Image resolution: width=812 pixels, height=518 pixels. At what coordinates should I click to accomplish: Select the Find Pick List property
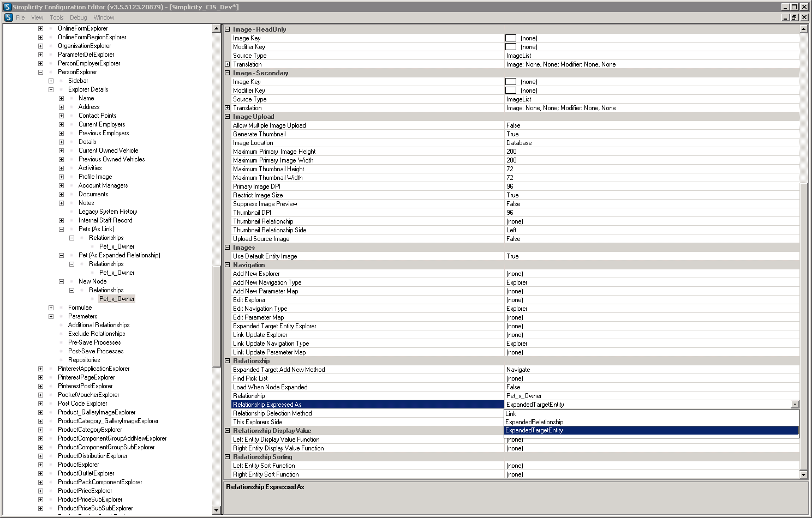tap(368, 378)
